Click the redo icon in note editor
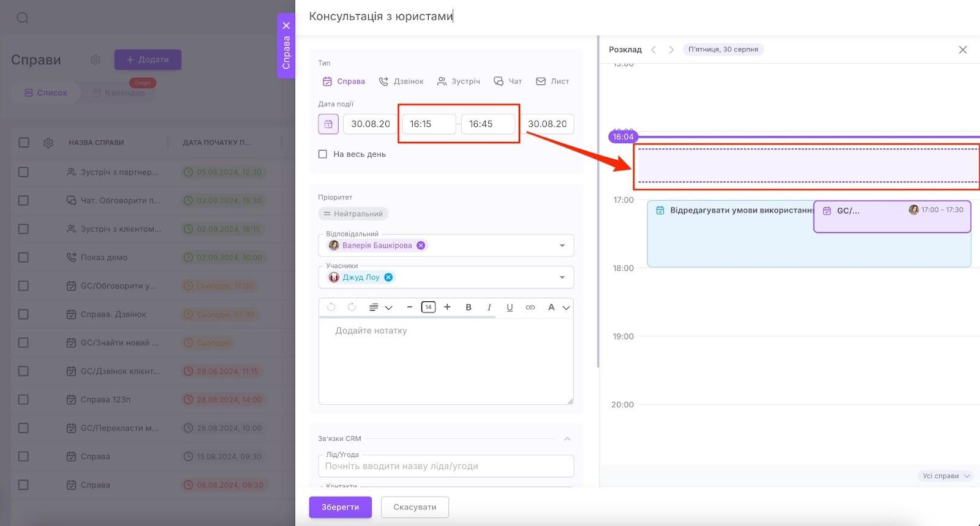980x526 pixels. point(352,307)
